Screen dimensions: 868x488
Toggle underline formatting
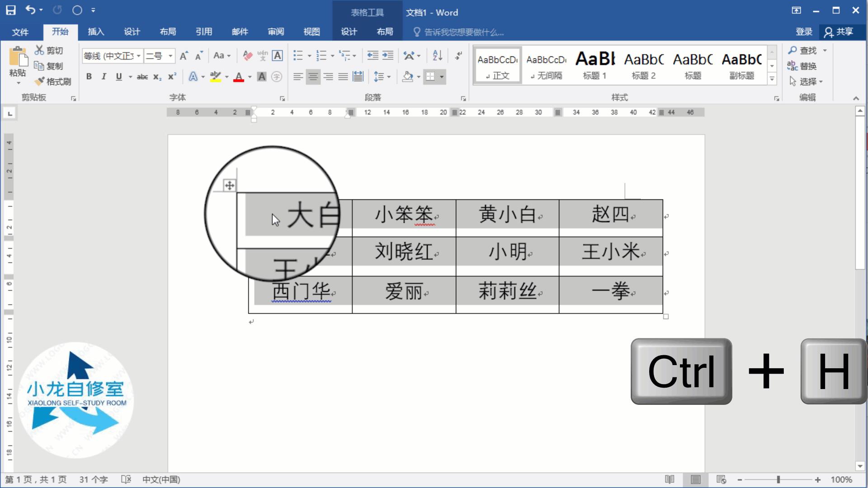pyautogui.click(x=118, y=76)
